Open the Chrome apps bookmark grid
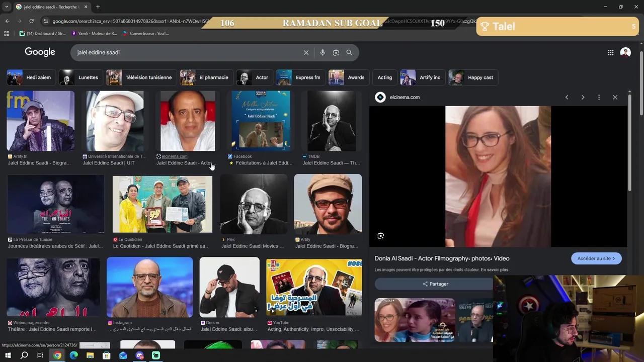 coord(7,33)
